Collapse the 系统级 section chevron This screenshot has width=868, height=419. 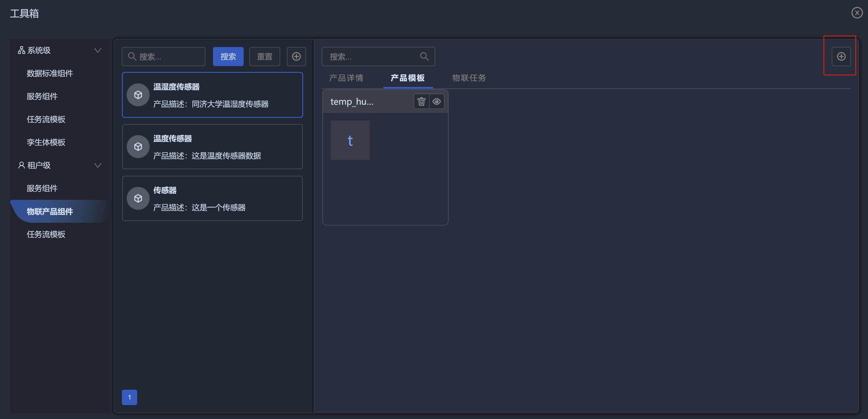[x=98, y=51]
